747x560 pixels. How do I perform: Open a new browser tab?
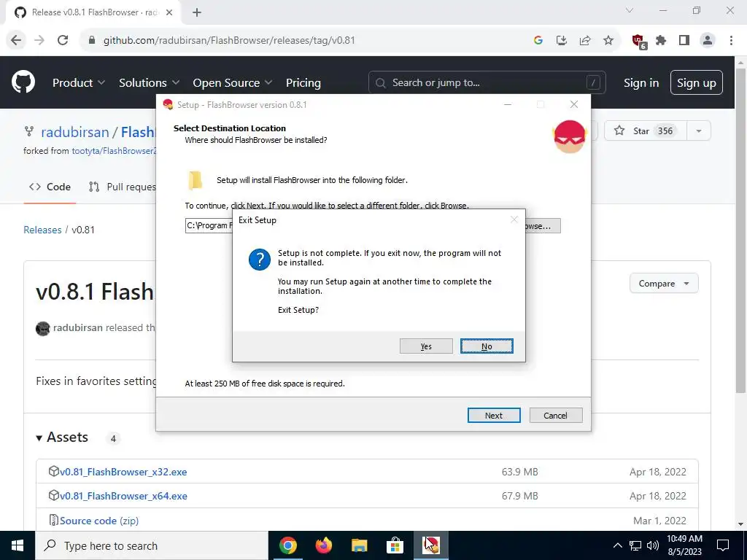click(x=197, y=12)
